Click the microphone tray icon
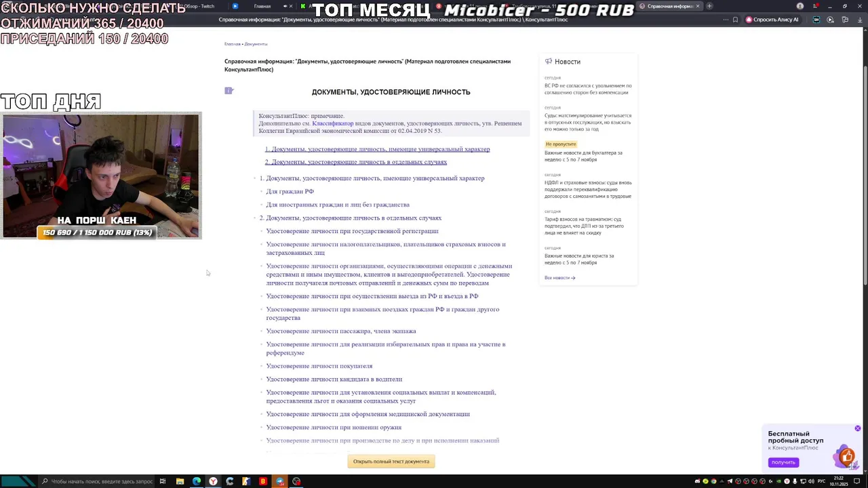 (x=795, y=481)
